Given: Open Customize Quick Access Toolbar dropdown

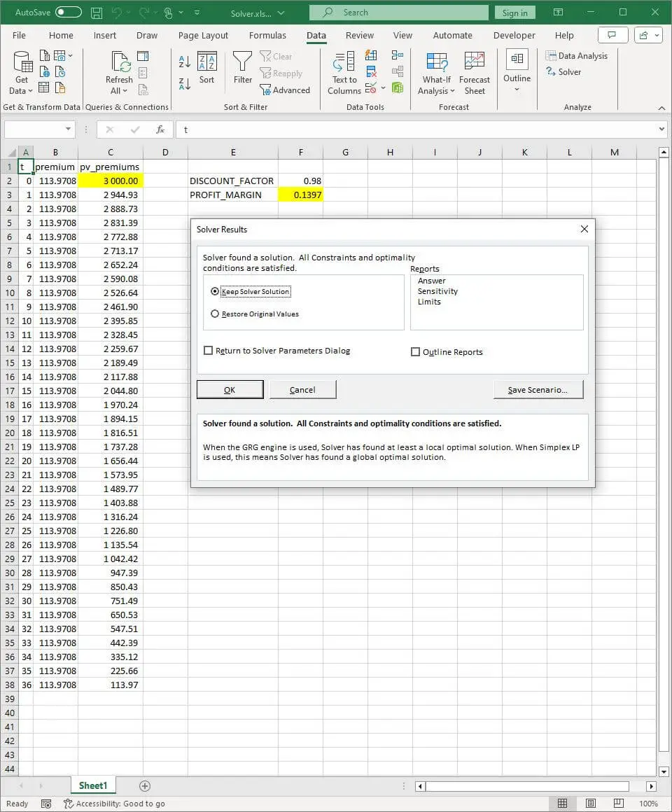Looking at the screenshot, I should [197, 13].
